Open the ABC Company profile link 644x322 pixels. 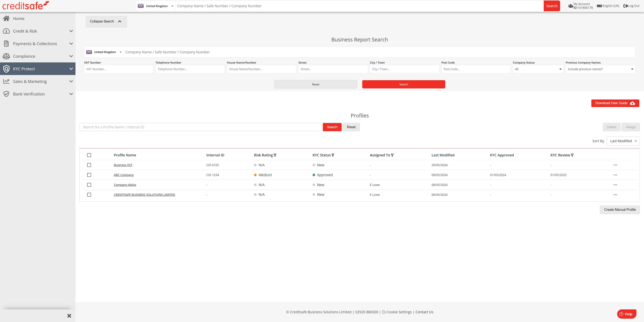123,175
